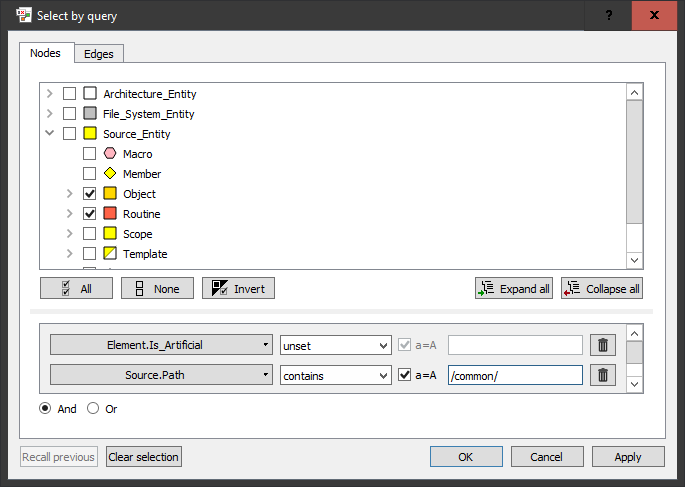Click the empty Element.Is_Artificial value field
Screen dimensions: 685x487
(515, 345)
